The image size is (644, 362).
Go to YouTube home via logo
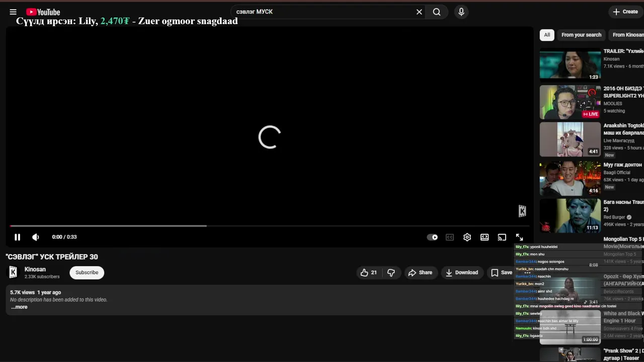43,12
